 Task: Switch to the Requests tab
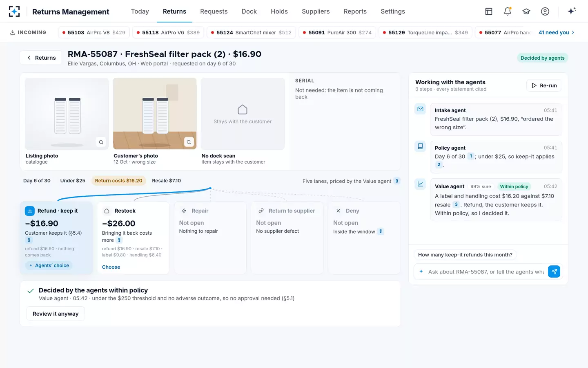pos(214,11)
